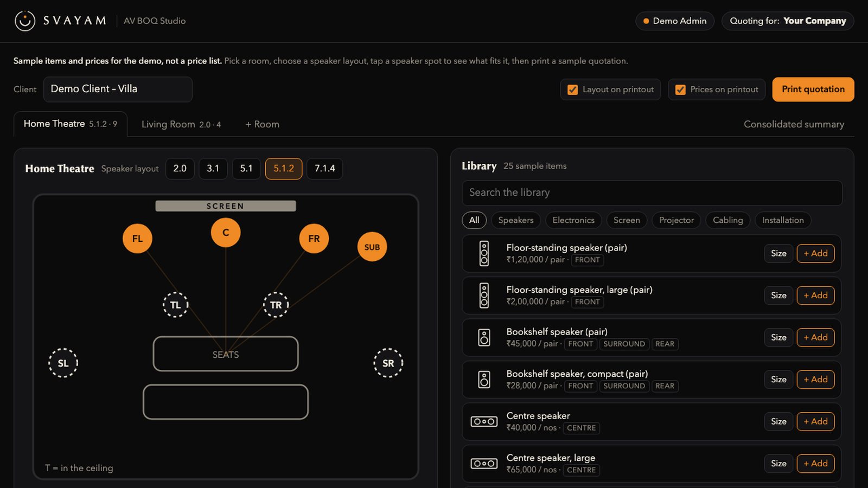Click the Svayam smiley logo icon

pyautogui.click(x=25, y=21)
